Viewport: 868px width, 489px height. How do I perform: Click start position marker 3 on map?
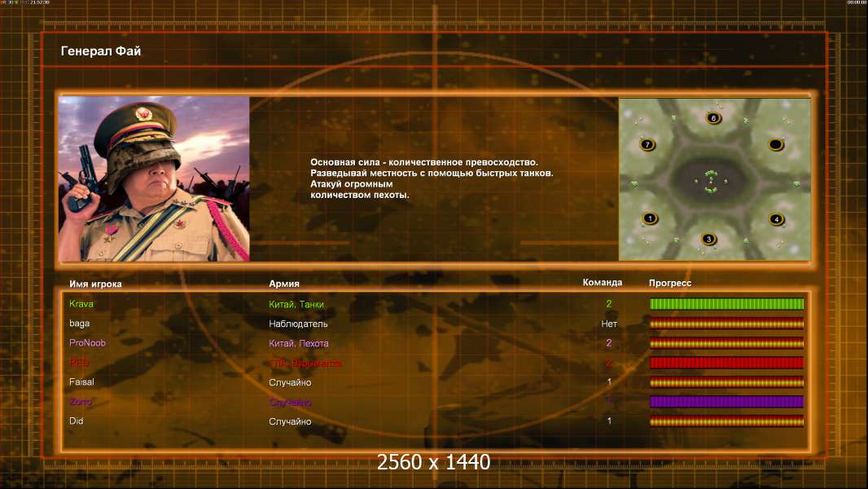[708, 240]
